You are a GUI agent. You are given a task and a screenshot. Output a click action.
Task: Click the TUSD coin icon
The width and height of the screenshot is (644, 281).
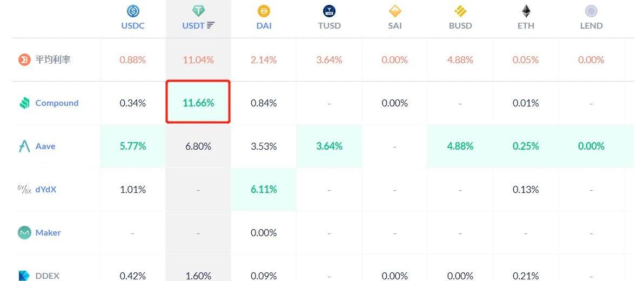point(329,11)
